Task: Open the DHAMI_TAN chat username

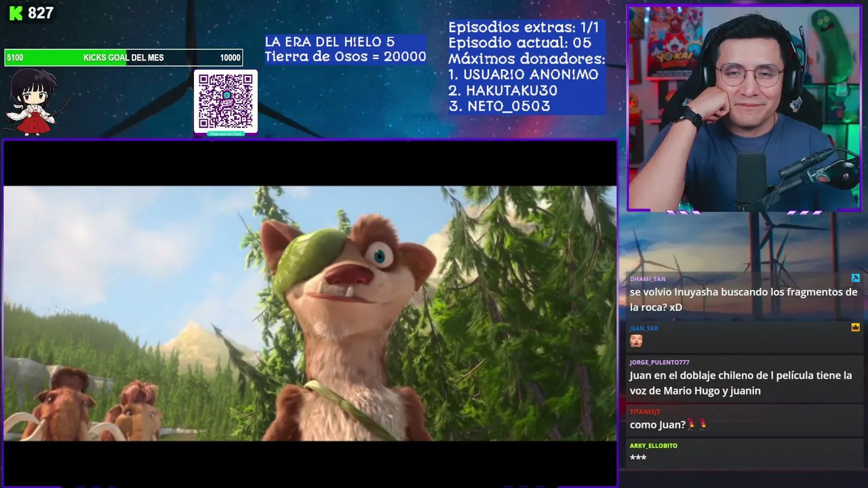Action: (648, 279)
